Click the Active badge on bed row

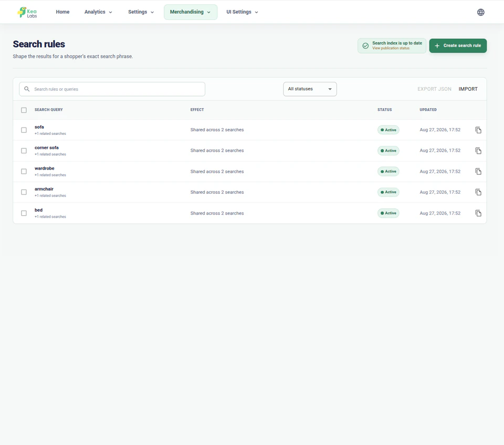tap(388, 213)
